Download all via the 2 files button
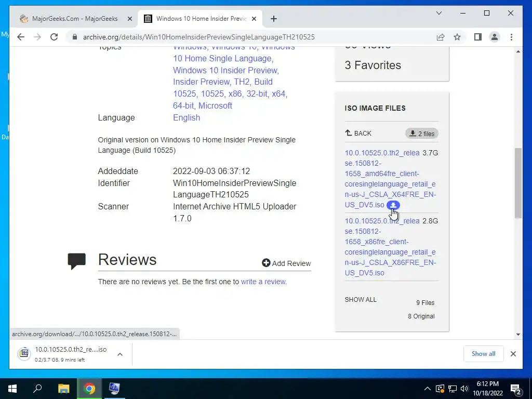The width and height of the screenshot is (532, 399). (x=422, y=134)
